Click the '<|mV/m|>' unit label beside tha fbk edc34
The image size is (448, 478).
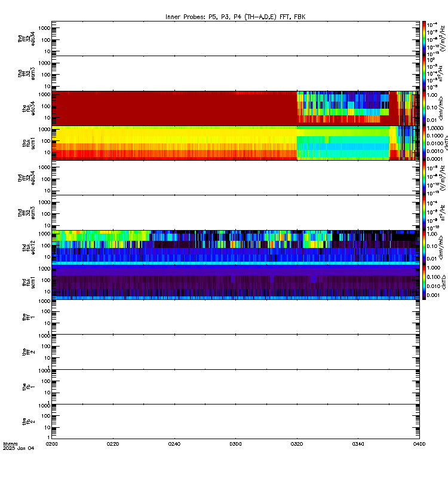[x=441, y=108]
